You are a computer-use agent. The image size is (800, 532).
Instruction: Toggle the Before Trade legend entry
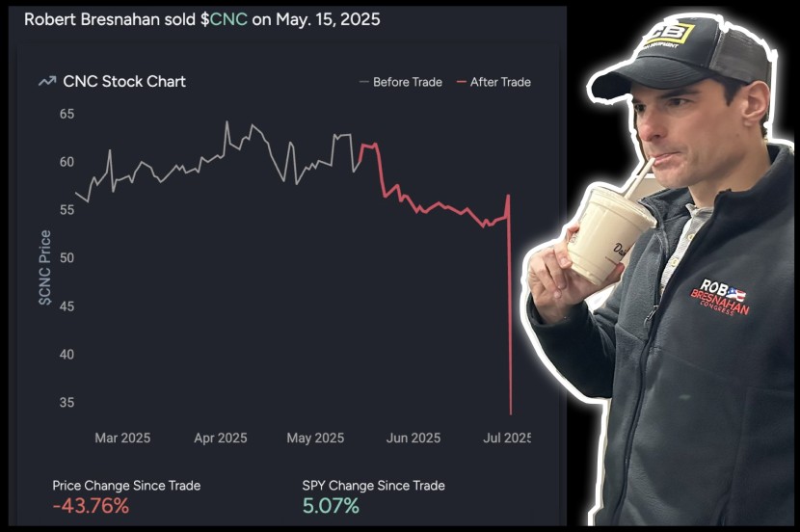(401, 82)
